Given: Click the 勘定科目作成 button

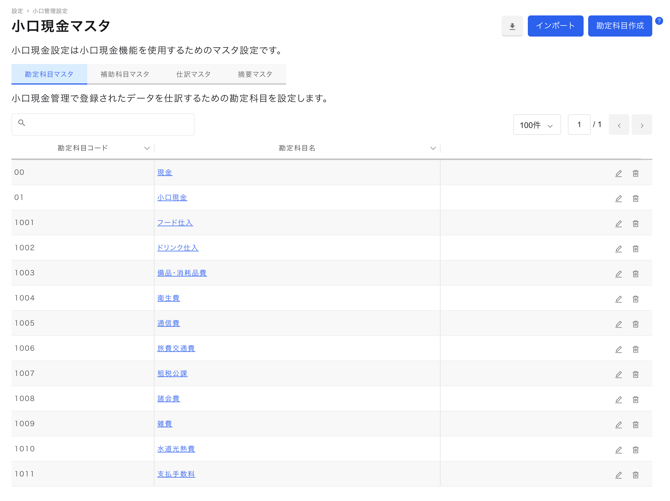Looking at the screenshot, I should tap(620, 26).
